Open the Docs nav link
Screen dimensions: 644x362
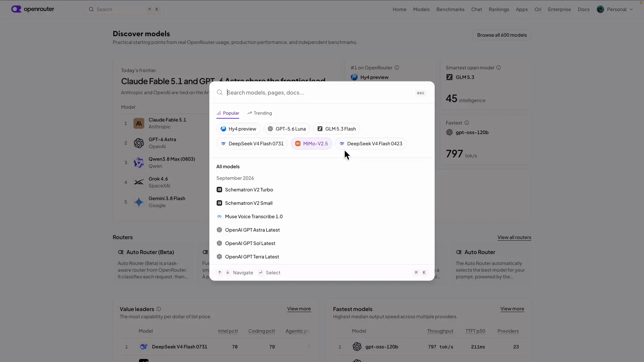pyautogui.click(x=584, y=9)
